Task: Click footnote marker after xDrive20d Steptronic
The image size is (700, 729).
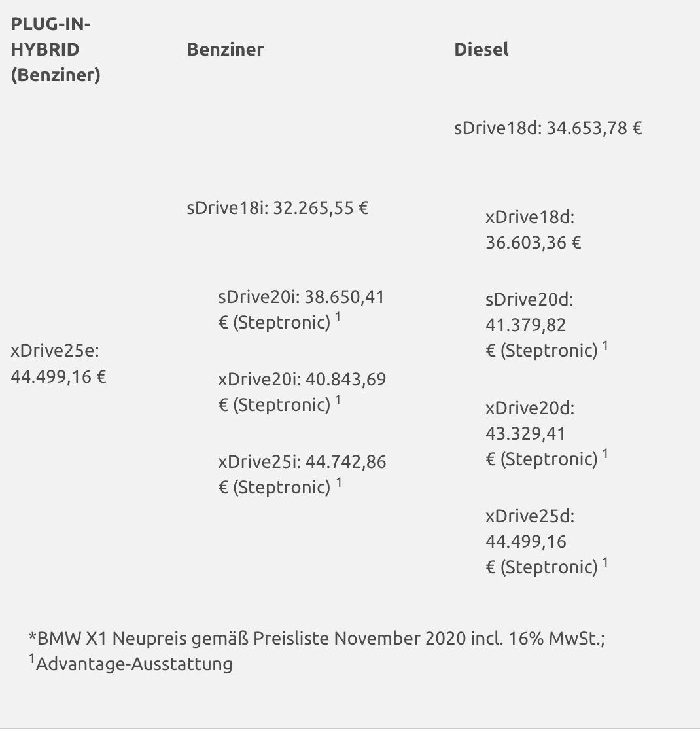Action: click(x=605, y=454)
